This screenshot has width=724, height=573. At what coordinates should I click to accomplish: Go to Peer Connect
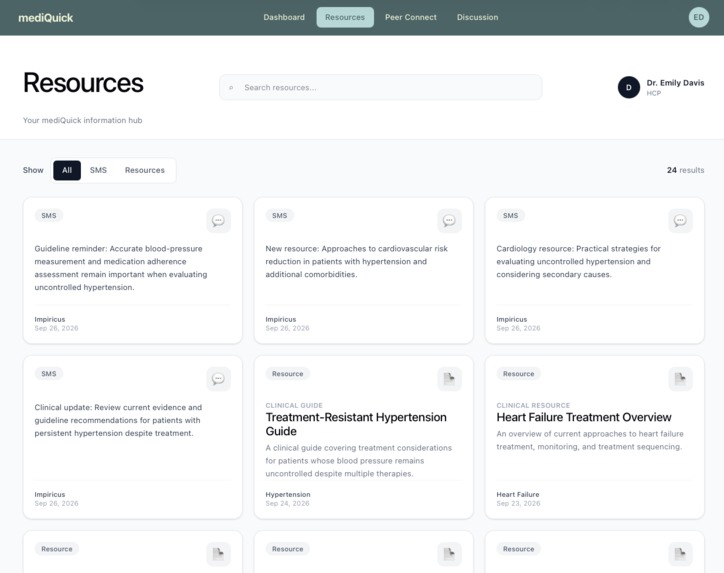coord(410,18)
